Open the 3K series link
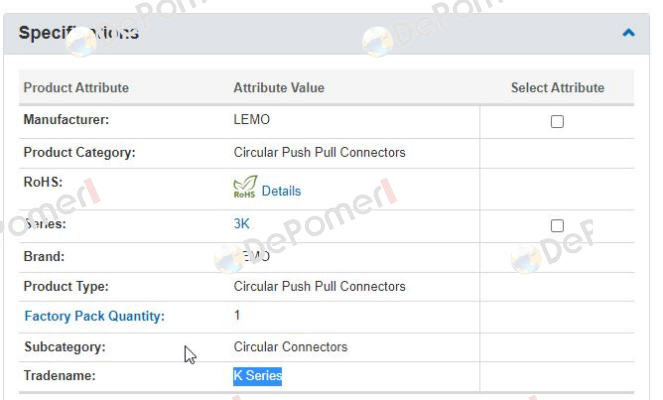 241,224
